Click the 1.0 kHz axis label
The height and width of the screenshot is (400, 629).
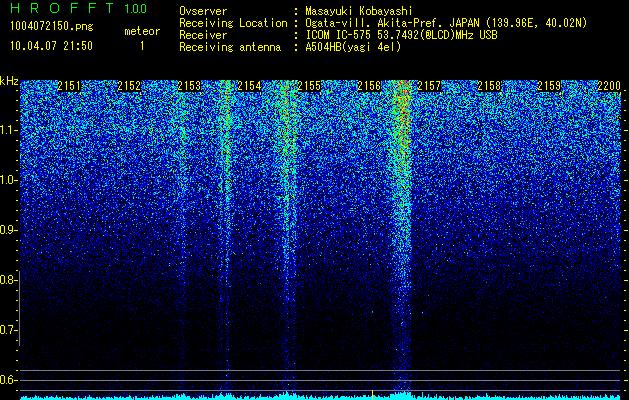(8, 180)
